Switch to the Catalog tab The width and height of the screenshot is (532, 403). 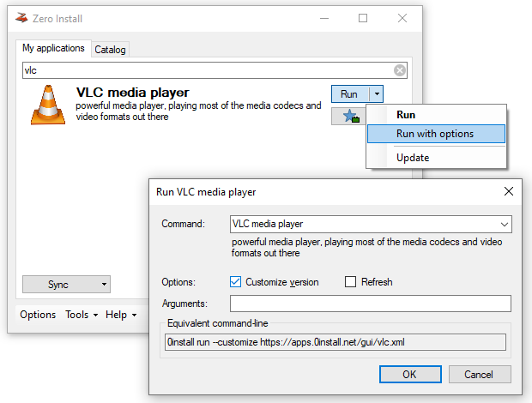tap(110, 50)
